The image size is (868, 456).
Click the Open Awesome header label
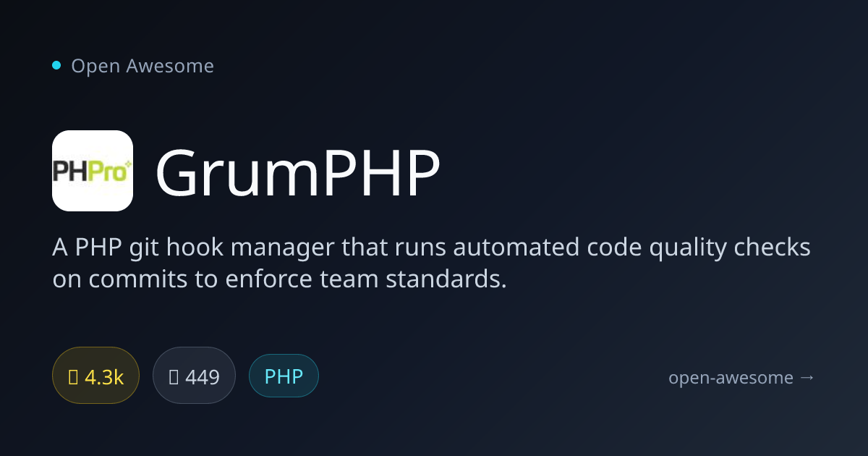coord(142,66)
